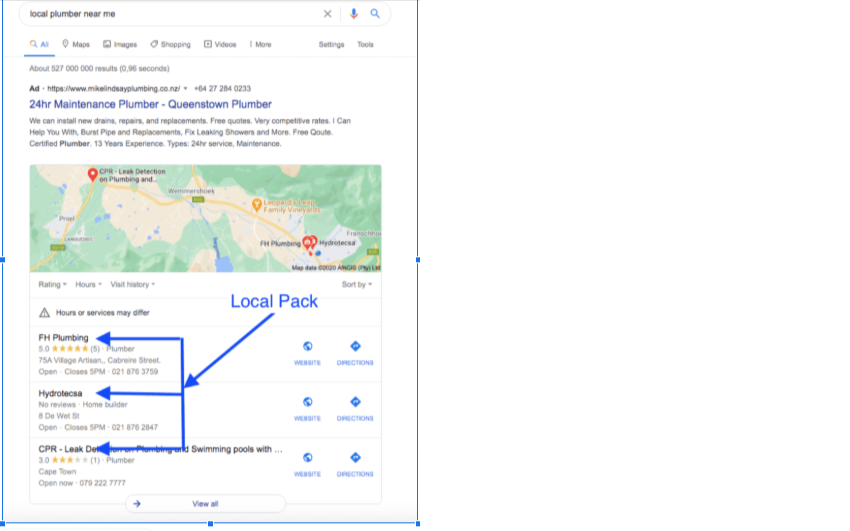Open the Sort by dropdown
This screenshot has height=531, width=850.
357,284
